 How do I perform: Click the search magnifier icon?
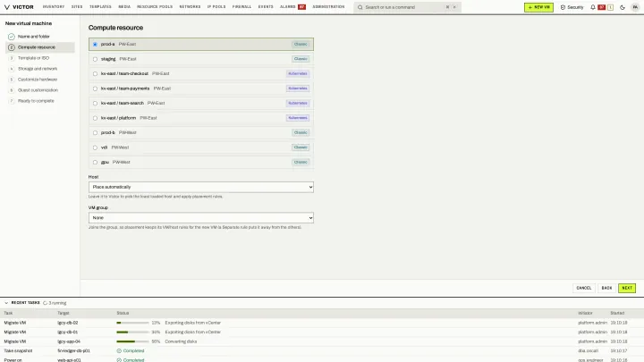coord(360,7)
